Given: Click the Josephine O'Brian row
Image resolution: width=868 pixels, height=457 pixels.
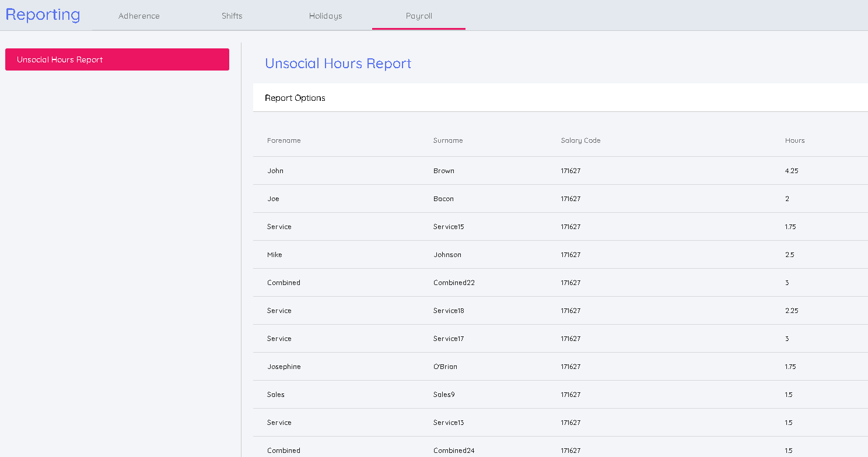Looking at the screenshot, I should point(284,367).
